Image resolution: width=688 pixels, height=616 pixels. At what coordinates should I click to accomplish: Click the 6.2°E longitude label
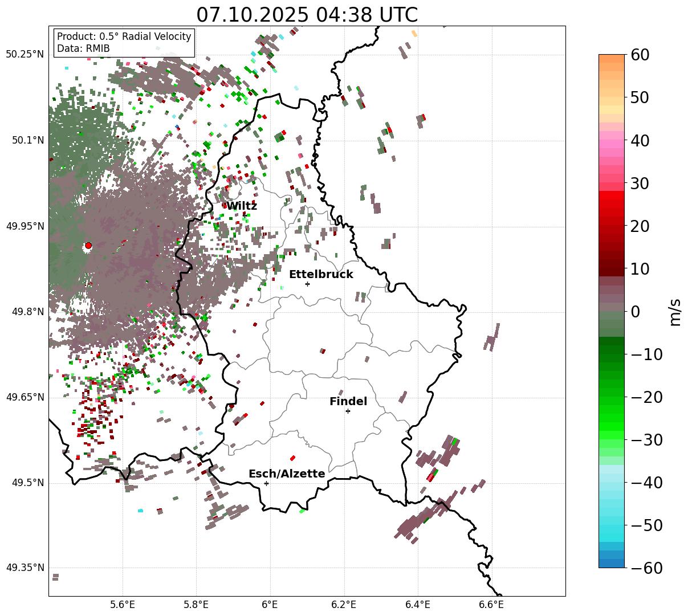click(x=344, y=605)
